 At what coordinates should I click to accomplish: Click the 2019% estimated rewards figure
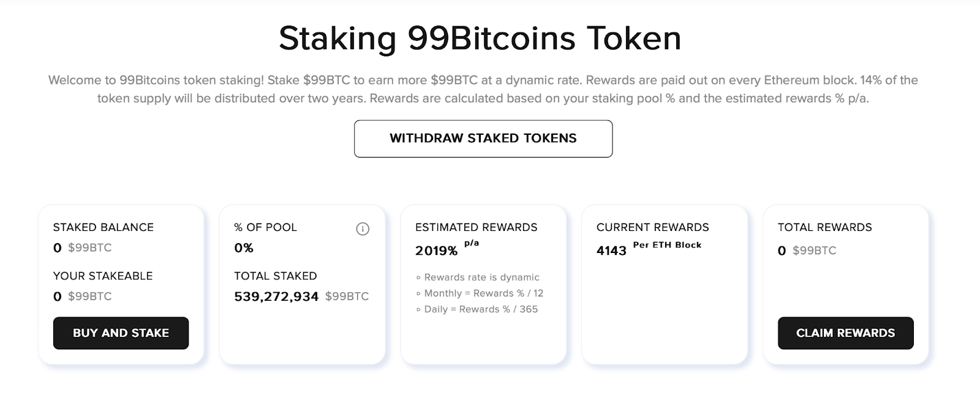pos(436,251)
